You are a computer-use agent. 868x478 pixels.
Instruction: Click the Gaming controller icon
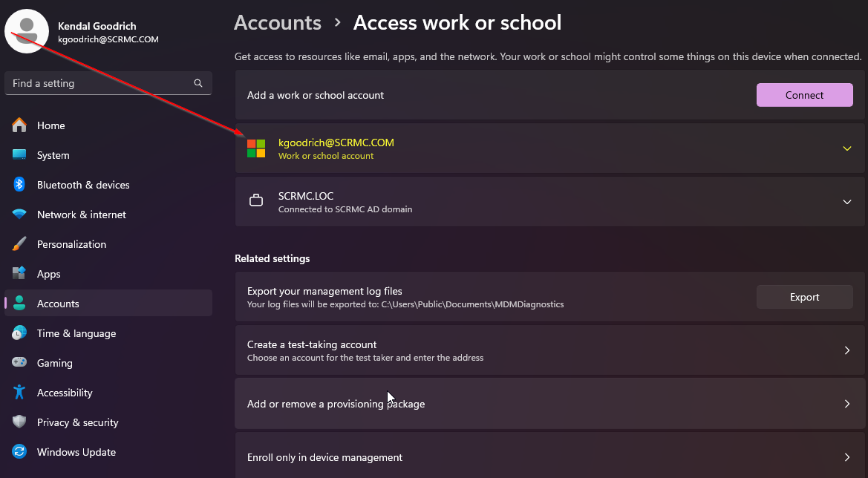[20, 363]
